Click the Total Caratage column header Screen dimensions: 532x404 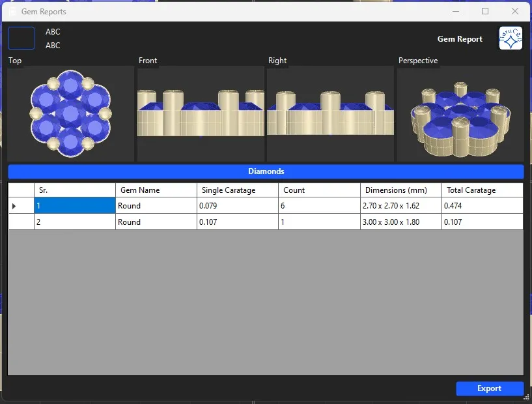click(482, 190)
